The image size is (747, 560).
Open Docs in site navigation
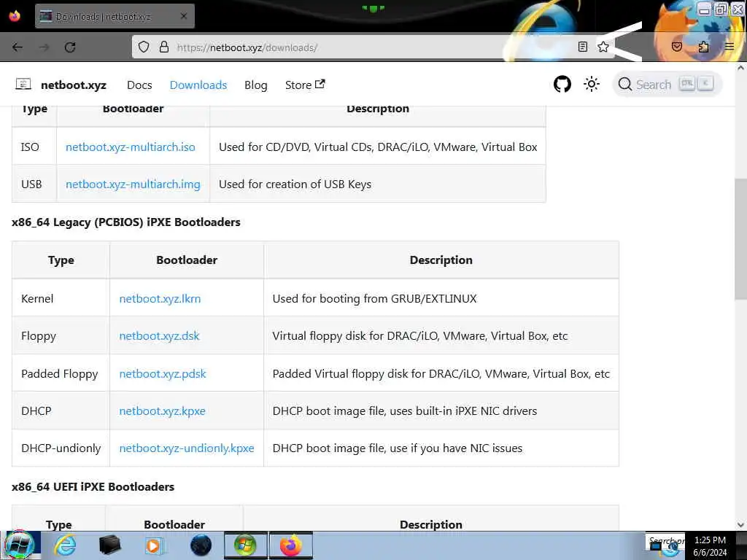coord(139,85)
